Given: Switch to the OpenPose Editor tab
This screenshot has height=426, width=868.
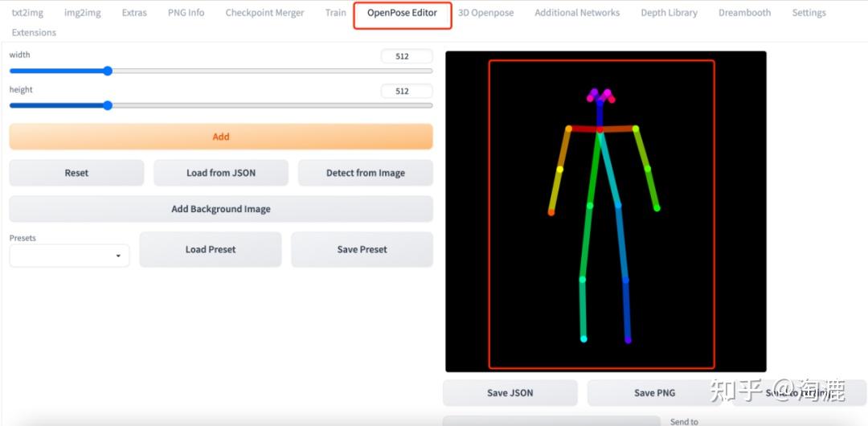Looking at the screenshot, I should 403,13.
